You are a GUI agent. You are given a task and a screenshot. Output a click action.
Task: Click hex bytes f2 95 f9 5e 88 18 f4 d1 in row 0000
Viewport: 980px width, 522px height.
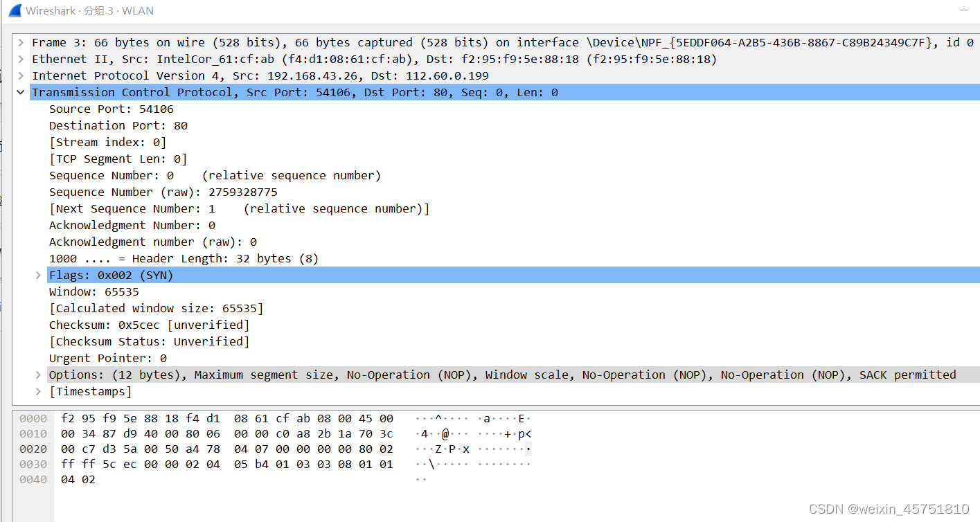(141, 418)
